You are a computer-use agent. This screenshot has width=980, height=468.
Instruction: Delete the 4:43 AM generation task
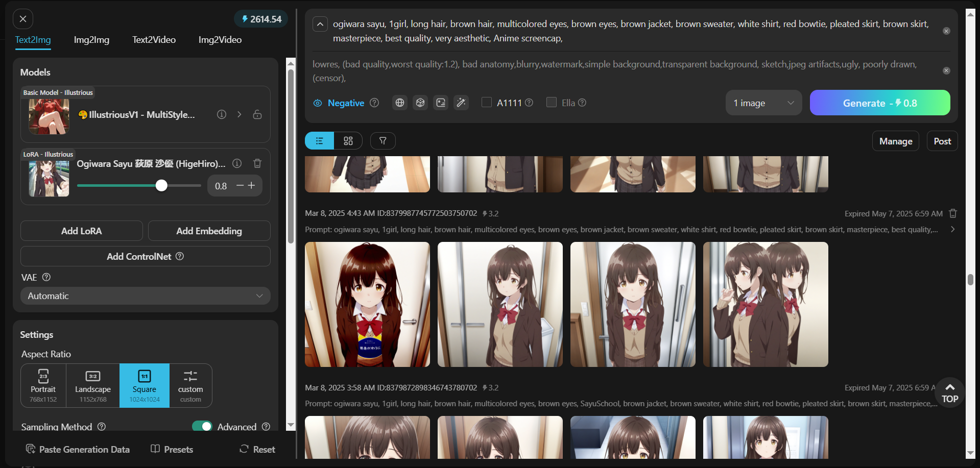[953, 213]
